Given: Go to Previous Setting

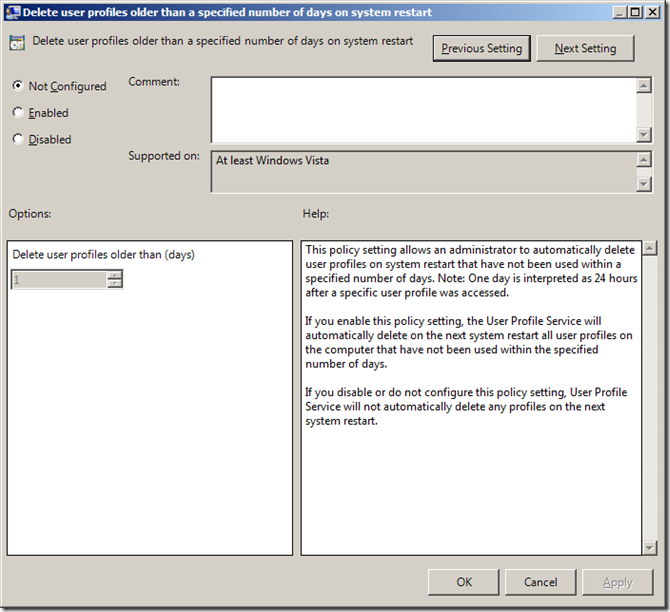Looking at the screenshot, I should [482, 48].
